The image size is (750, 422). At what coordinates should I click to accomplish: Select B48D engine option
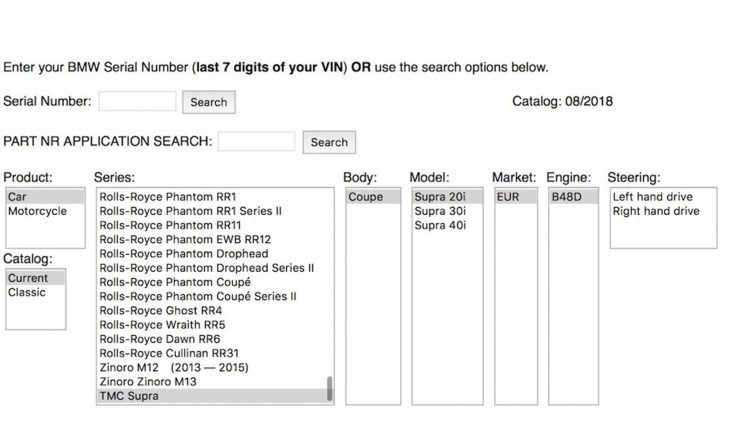click(x=573, y=197)
